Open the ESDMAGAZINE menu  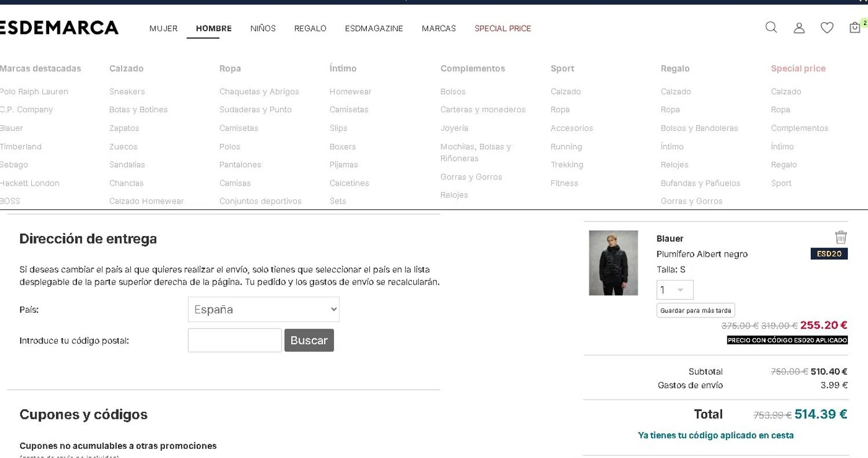coord(374,28)
